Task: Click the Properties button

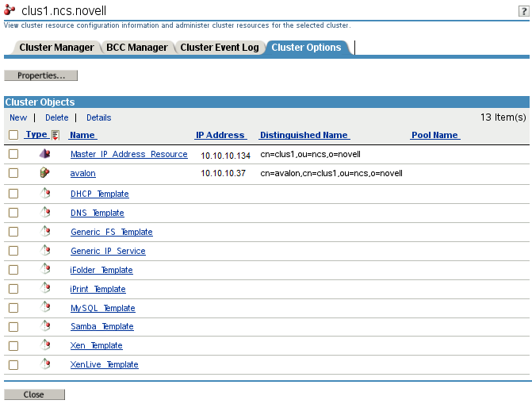Action: tap(41, 75)
